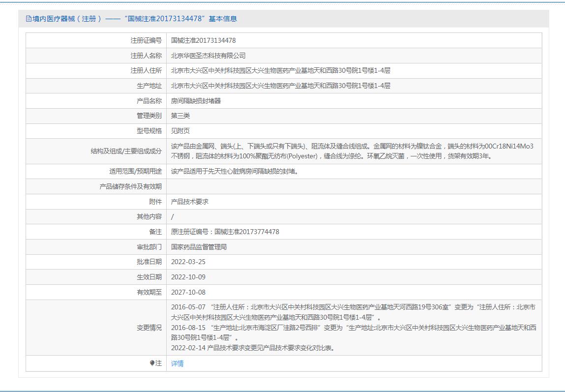Click 产品技术要求 in the 附件 row
The image size is (565, 392).
[190, 202]
